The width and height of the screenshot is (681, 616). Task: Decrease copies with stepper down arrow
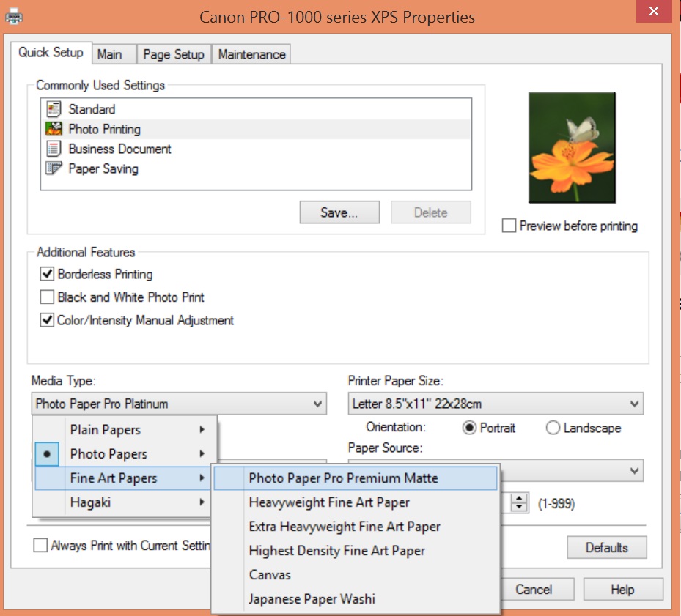tap(519, 508)
